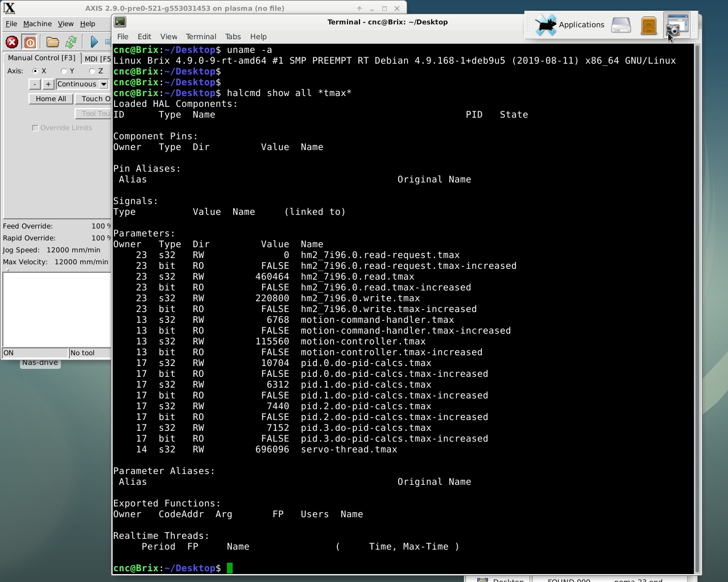728x582 pixels.
Task: Select the Y axis radio button
Action: [64, 71]
